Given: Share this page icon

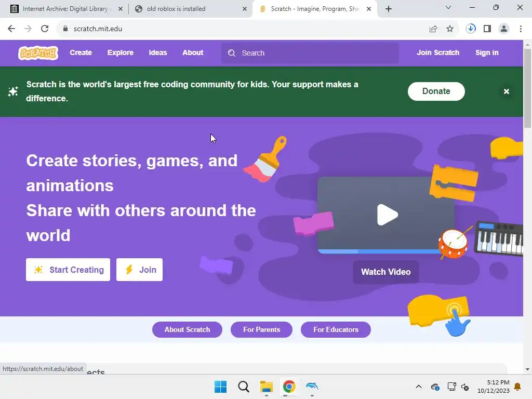Looking at the screenshot, I should click(x=433, y=29).
